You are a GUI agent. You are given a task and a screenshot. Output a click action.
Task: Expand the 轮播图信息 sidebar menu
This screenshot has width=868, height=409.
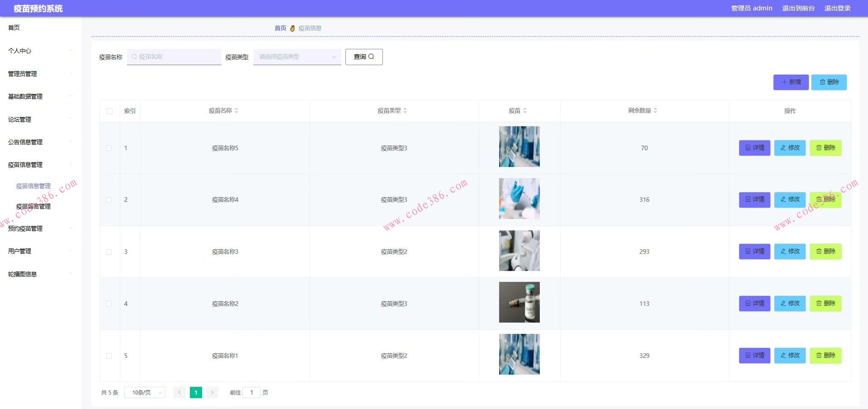pos(41,274)
